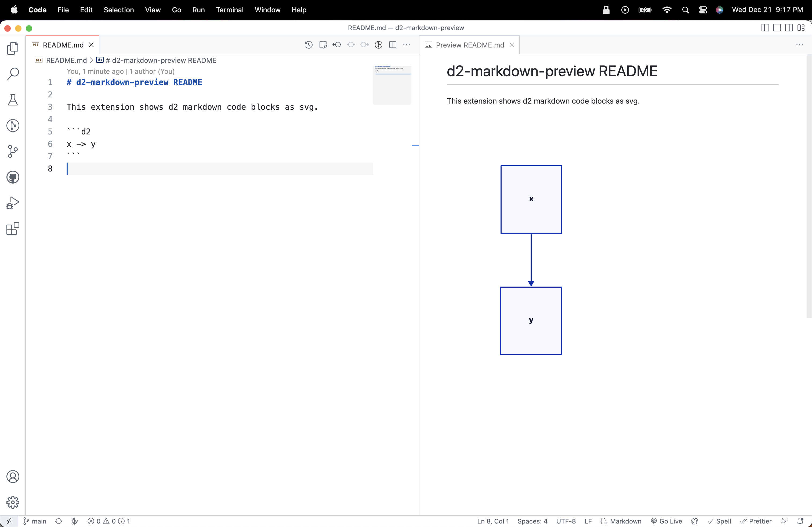Open the GitHub view in activity bar
This screenshot has width=812, height=527.
point(13,177)
